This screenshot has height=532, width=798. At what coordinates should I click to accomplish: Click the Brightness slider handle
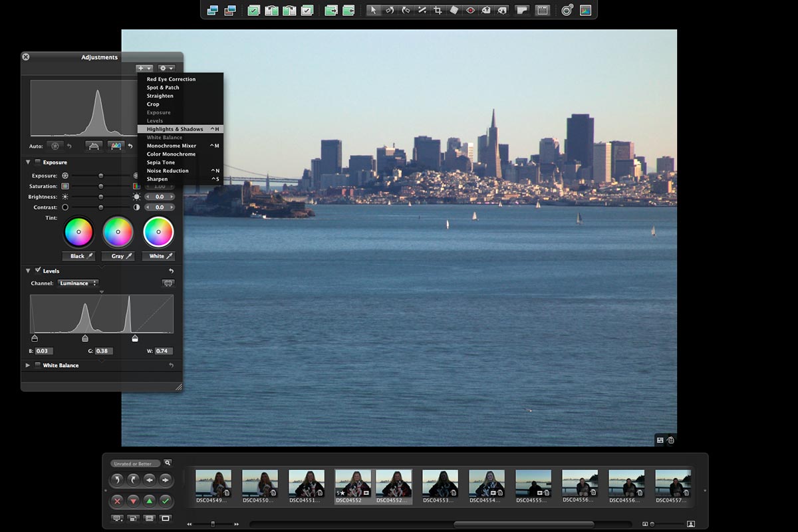click(101, 197)
